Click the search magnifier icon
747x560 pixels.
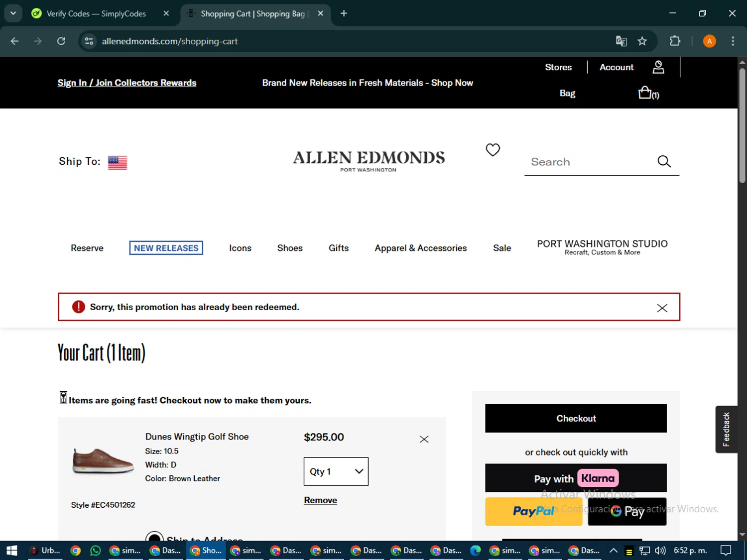pyautogui.click(x=664, y=161)
